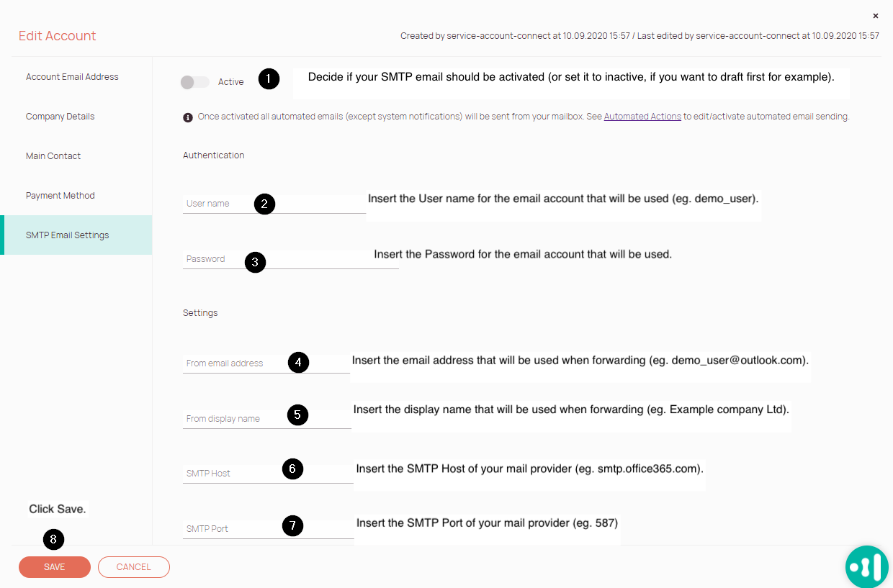Open the chat widget icon
893x588 pixels.
(x=867, y=566)
